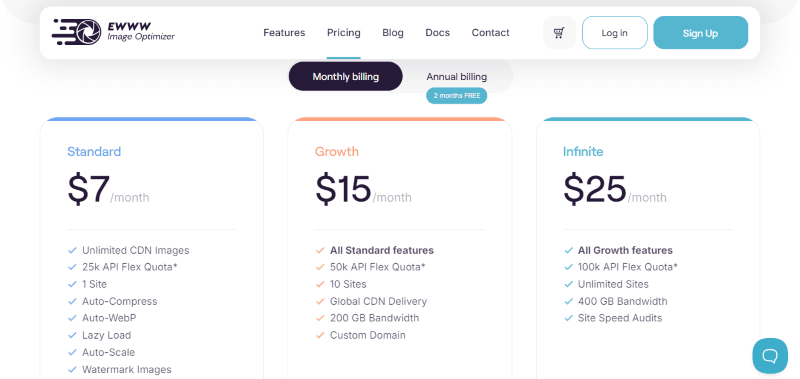800x379 pixels.
Task: Open the shopping cart icon
Action: [559, 33]
